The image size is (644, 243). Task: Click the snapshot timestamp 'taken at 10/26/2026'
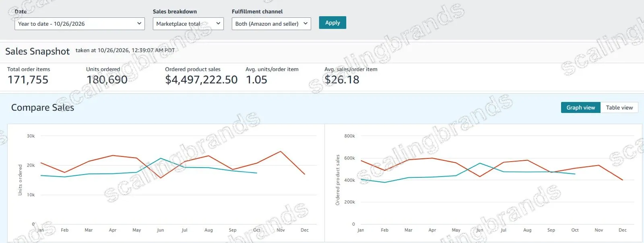click(x=125, y=50)
